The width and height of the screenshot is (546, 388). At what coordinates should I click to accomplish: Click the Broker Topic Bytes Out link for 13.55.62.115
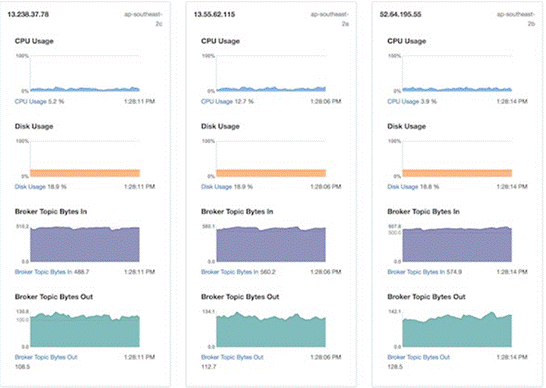tap(232, 357)
